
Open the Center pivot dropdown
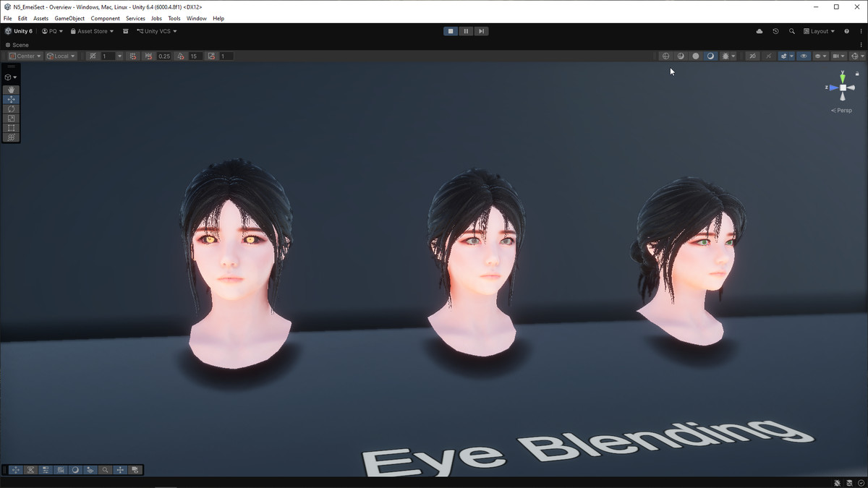coord(25,56)
